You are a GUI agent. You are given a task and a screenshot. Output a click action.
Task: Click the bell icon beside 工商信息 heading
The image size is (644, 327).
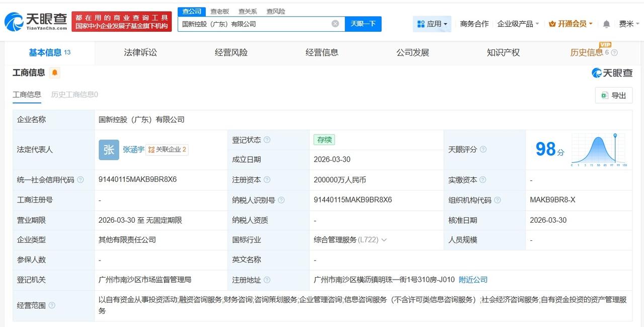click(54, 73)
